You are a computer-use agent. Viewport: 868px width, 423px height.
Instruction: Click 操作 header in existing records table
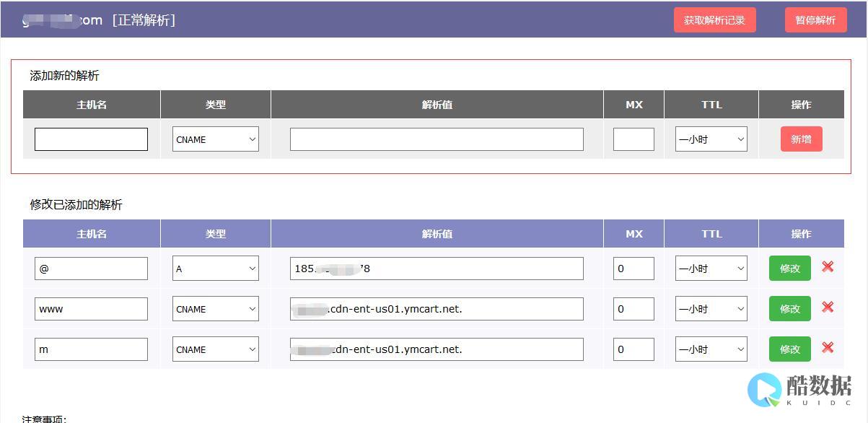[x=801, y=234]
